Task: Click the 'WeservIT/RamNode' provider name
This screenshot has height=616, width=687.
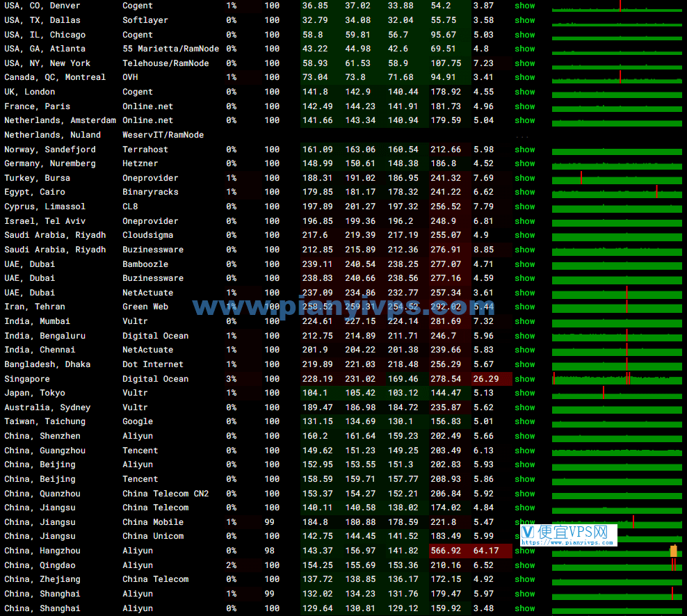Action: (163, 135)
